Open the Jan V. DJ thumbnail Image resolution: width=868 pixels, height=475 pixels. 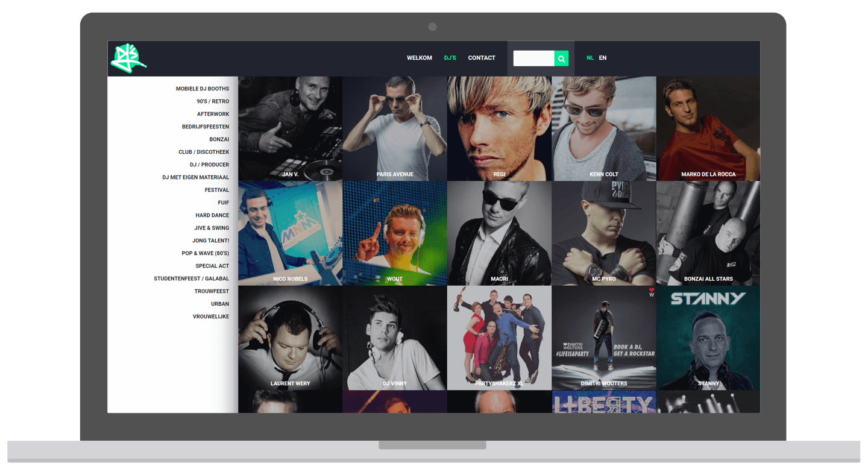pyautogui.click(x=291, y=128)
